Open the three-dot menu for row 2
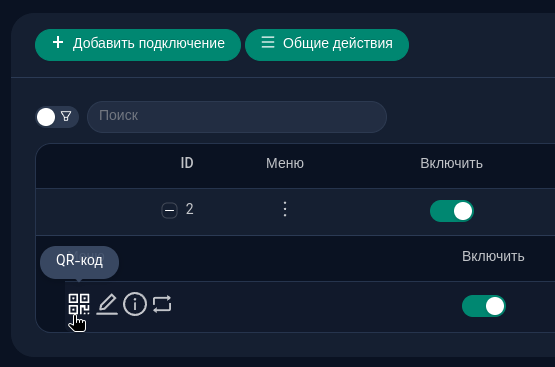This screenshot has height=367, width=555. point(285,209)
